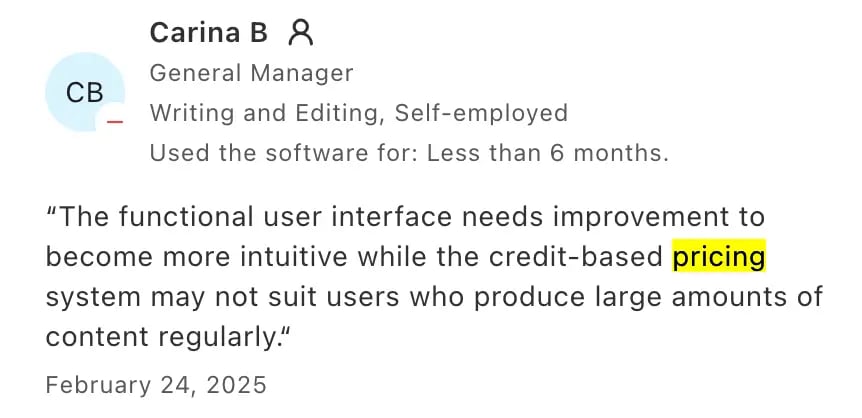Open the CB avatar circle
The width and height of the screenshot is (862, 418).
point(85,92)
